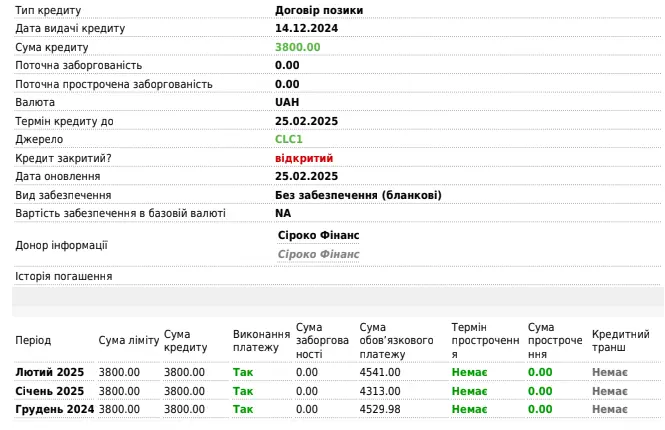Screen dimensions: 665x430
Task: Click the Сума обов'язкового платежу column header
Action: point(396,341)
